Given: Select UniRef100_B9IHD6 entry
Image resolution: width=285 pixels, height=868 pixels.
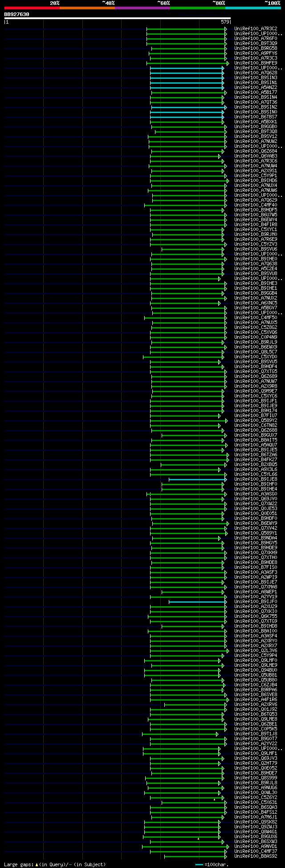Looking at the screenshot, I should pos(256,181).
